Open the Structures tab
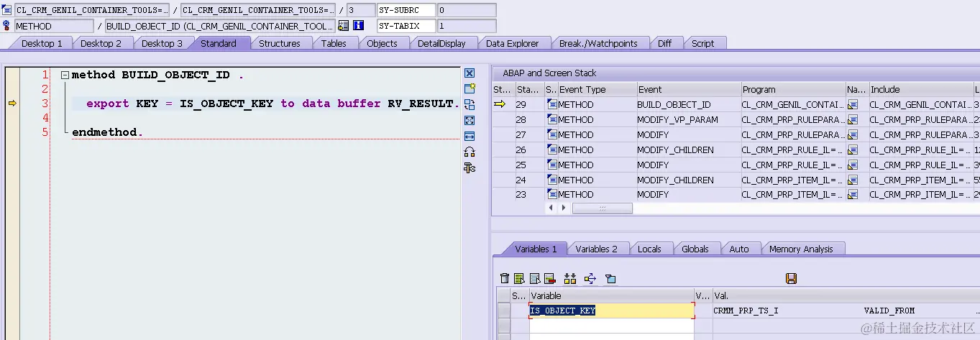The width and height of the screenshot is (980, 340). pos(279,43)
